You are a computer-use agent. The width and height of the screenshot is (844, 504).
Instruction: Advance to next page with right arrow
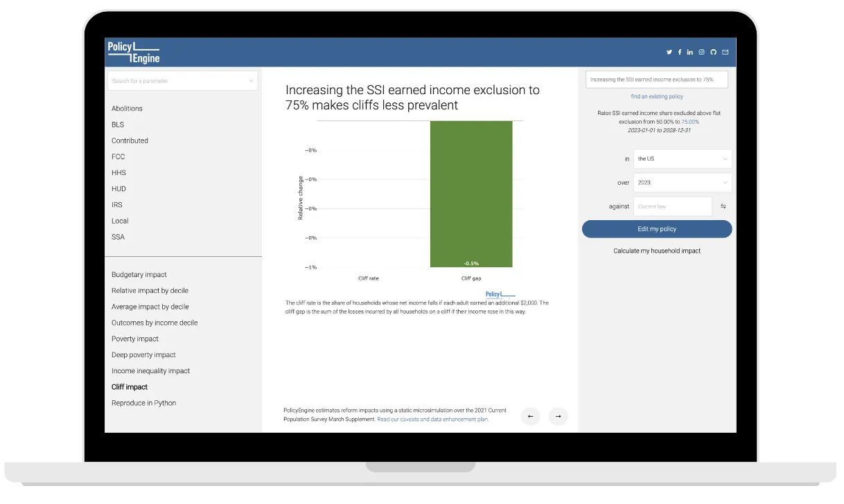[558, 416]
